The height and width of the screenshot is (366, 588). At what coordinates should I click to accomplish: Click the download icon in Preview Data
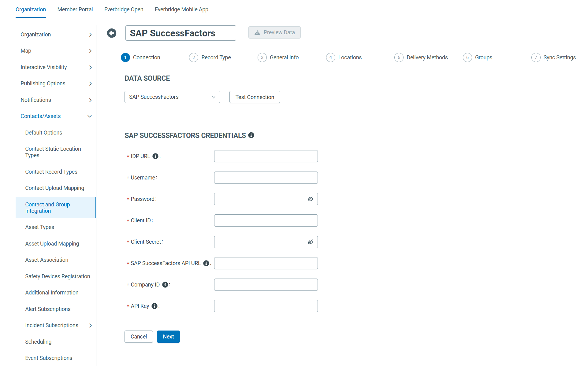[x=257, y=32]
